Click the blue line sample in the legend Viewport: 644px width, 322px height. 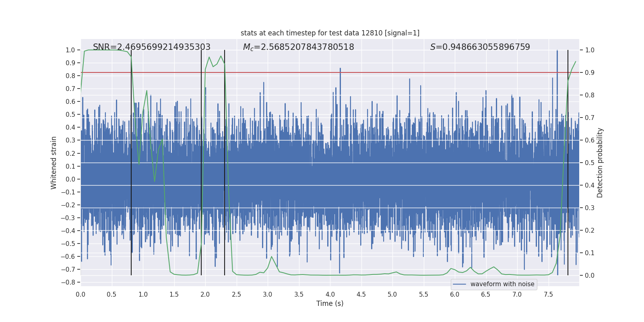pyautogui.click(x=459, y=284)
